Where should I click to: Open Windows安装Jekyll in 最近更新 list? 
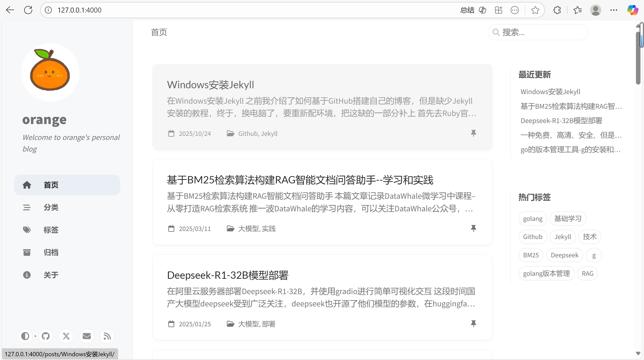pyautogui.click(x=550, y=92)
